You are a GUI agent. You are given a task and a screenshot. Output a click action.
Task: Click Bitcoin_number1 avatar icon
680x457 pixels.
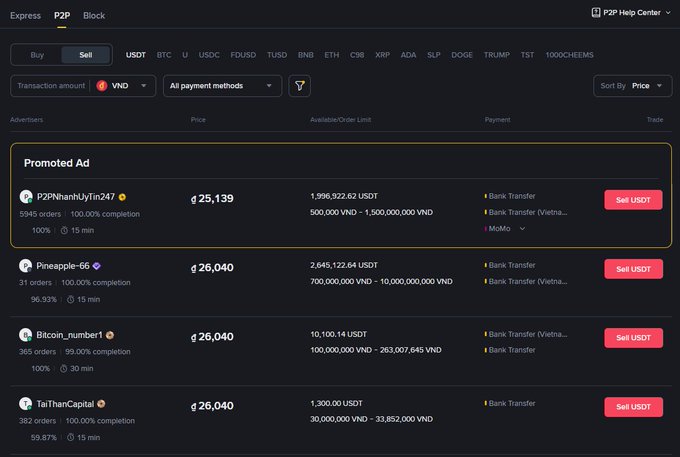click(x=26, y=335)
